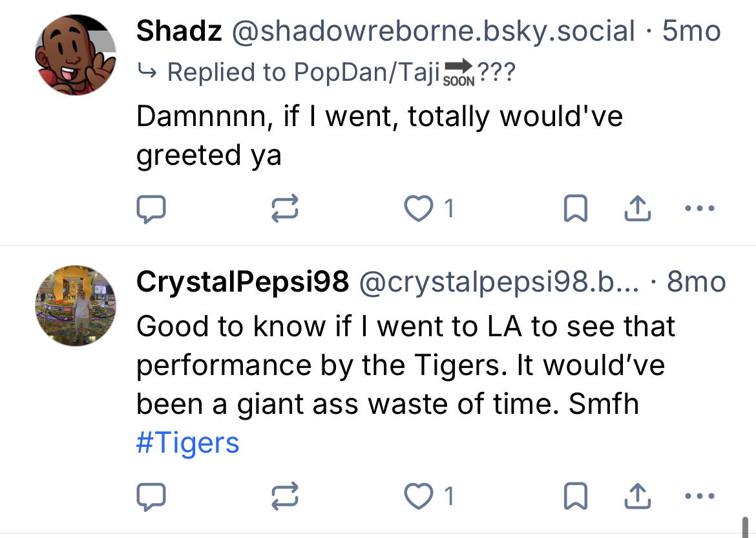Reply to Shadz's post

152,209
